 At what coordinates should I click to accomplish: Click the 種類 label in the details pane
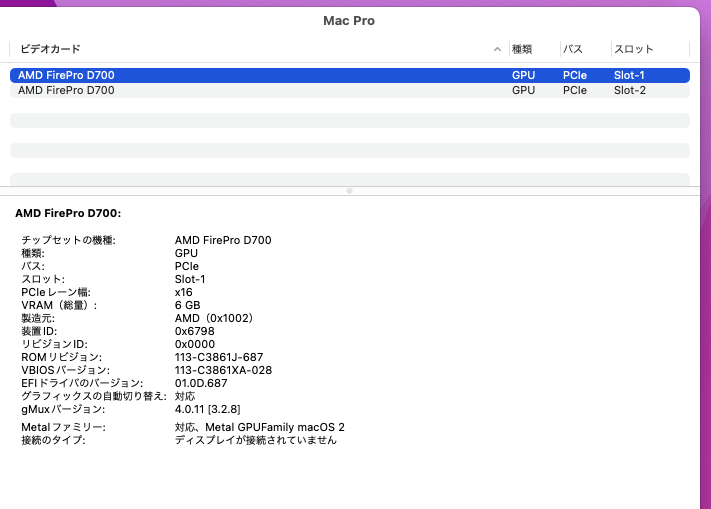tap(33, 253)
